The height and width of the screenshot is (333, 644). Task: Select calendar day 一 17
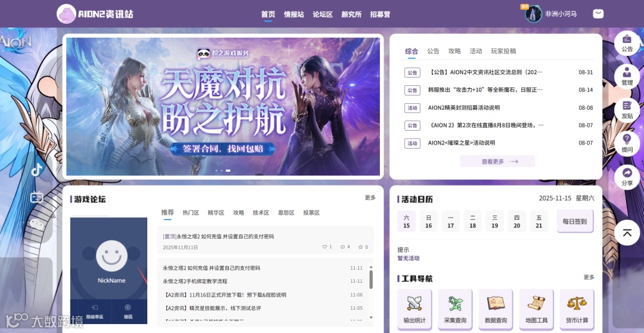point(451,221)
